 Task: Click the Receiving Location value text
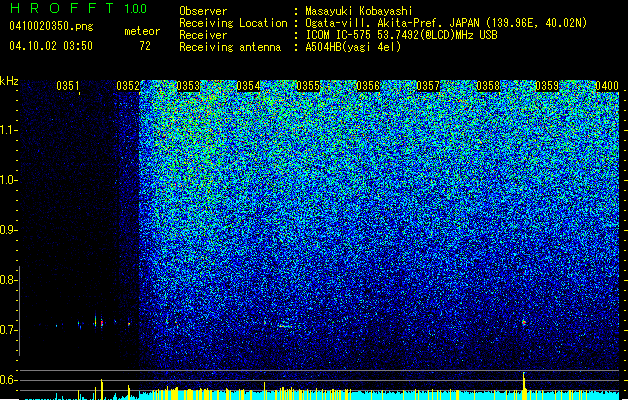pos(446,23)
